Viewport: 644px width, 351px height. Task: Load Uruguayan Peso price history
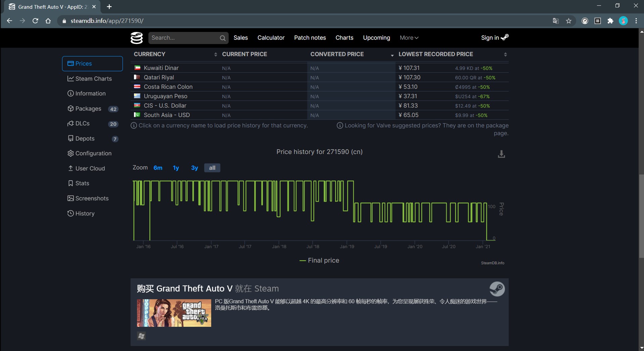click(x=166, y=96)
